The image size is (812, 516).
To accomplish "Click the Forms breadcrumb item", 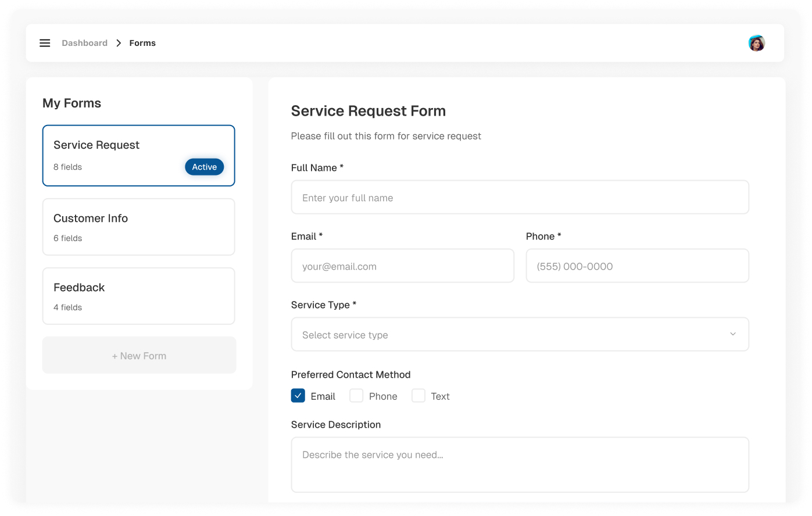I will [142, 43].
